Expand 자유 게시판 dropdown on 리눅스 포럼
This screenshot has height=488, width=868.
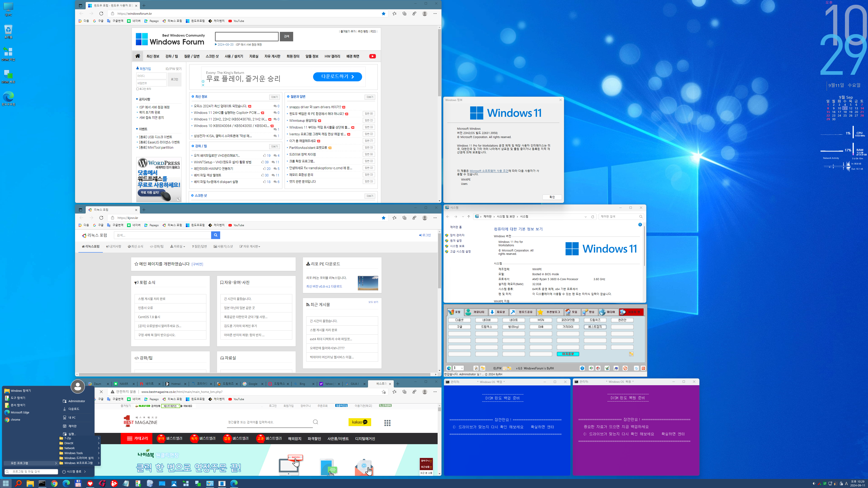point(250,246)
